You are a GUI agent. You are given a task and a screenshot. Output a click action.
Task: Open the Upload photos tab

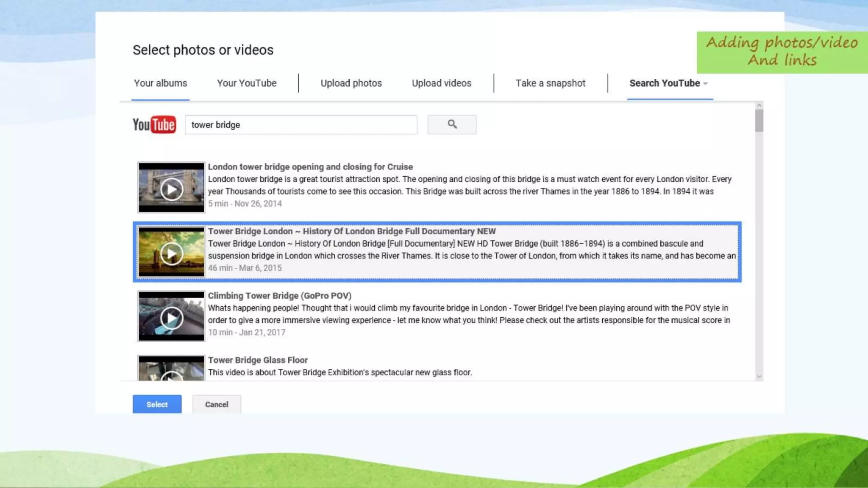point(351,83)
